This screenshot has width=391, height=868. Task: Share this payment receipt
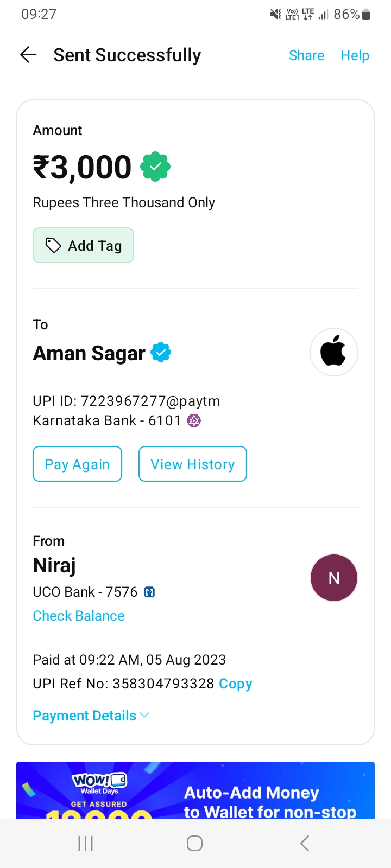click(306, 55)
